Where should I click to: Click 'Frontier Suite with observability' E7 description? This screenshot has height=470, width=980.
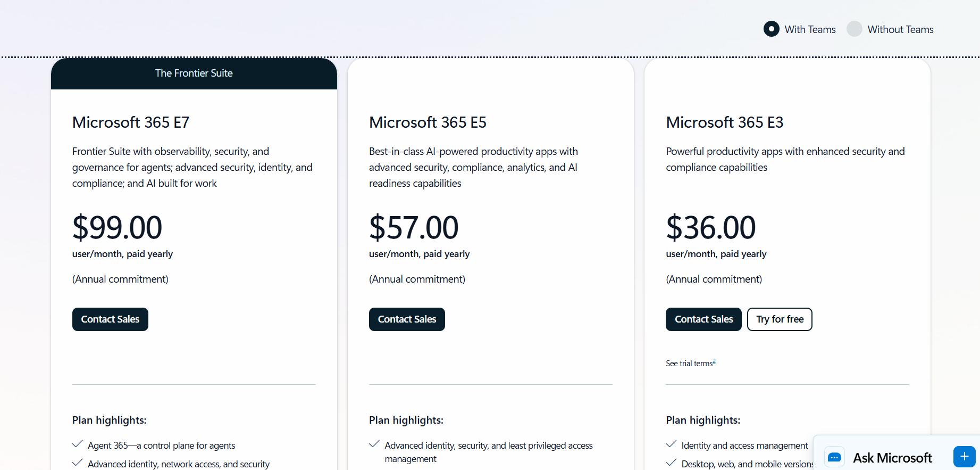(x=192, y=167)
